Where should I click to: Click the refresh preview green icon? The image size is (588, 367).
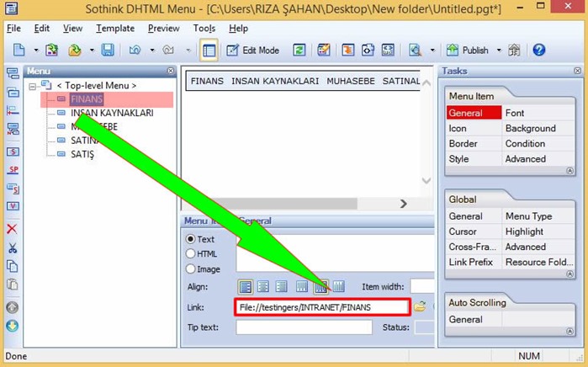point(299,50)
